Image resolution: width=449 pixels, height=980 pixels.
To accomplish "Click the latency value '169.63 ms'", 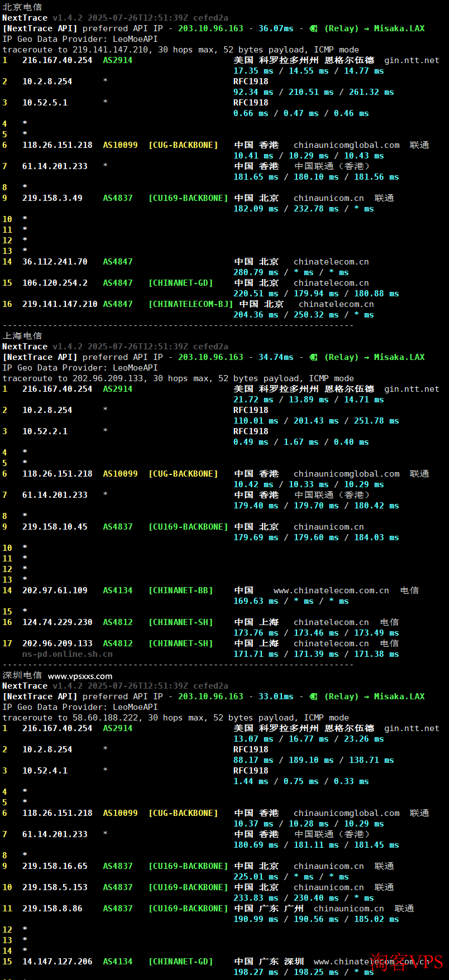I will pos(256,601).
